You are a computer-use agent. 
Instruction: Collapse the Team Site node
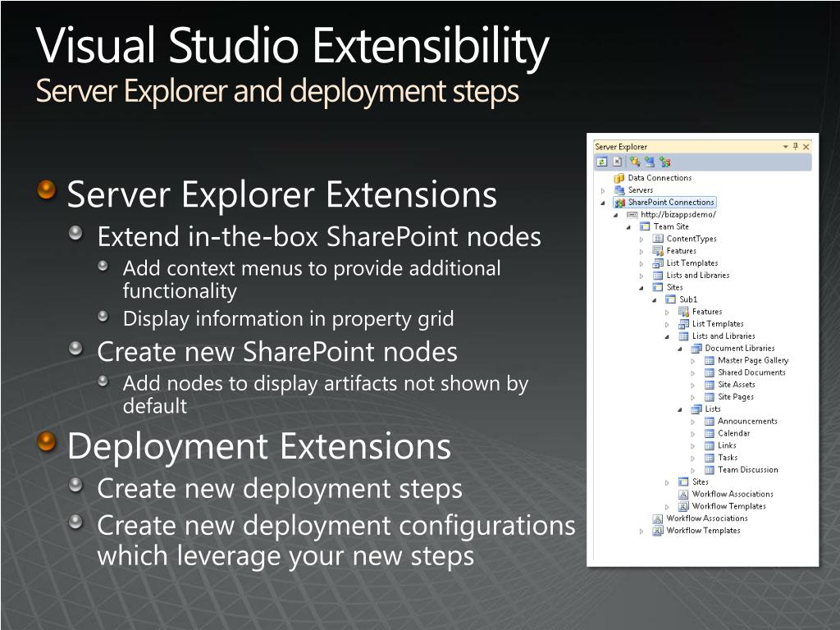pos(628,227)
